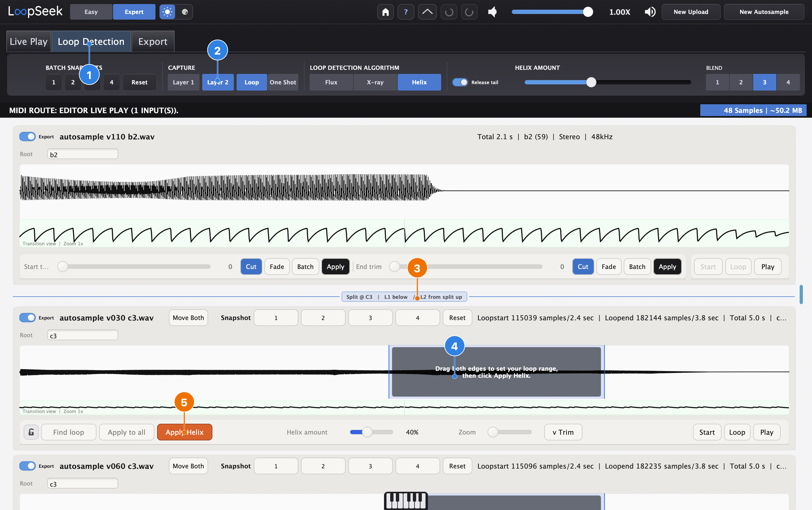Click Move Both for v030 c3.wav
Viewport: 812px width, 510px height.
188,318
